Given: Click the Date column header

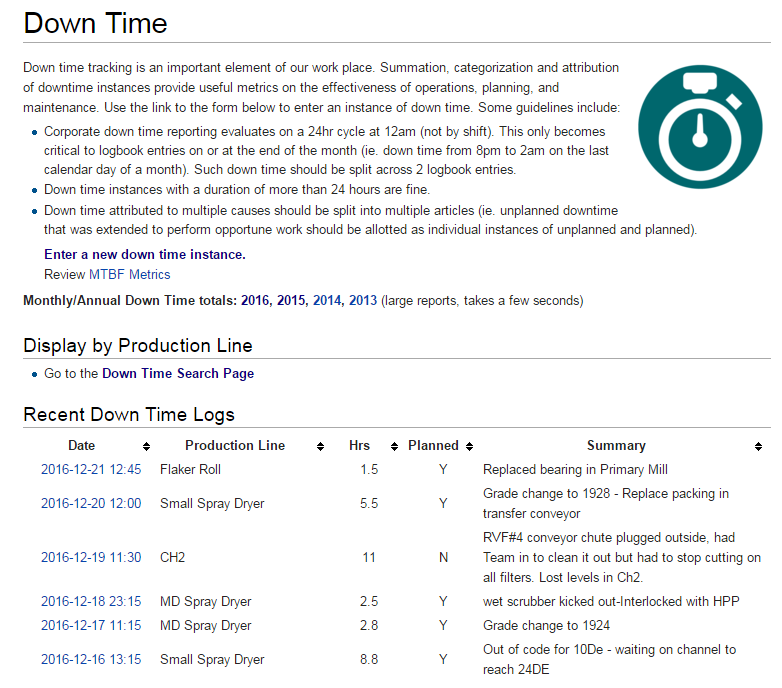Looking at the screenshot, I should click(81, 445).
